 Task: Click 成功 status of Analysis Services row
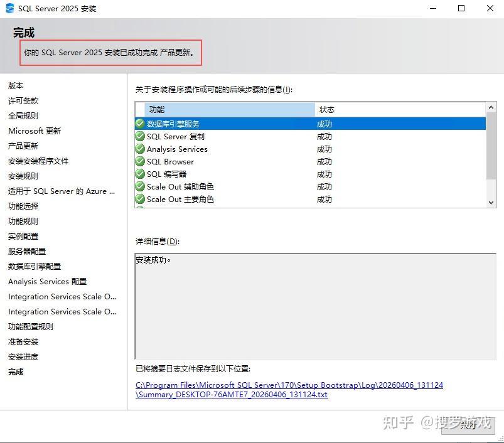[x=324, y=149]
